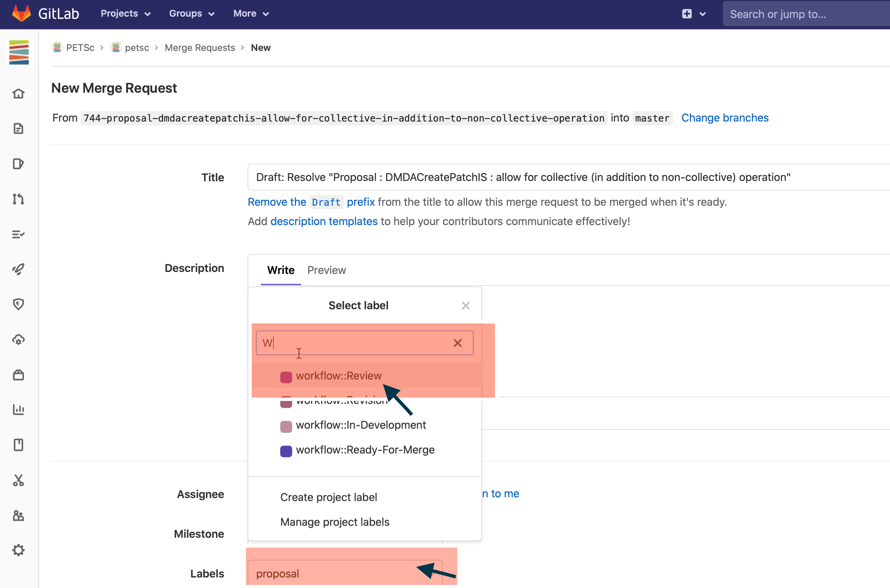Click the workflow::Ready-For-Merge color swatch
This screenshot has width=890, height=588.
pos(286,451)
